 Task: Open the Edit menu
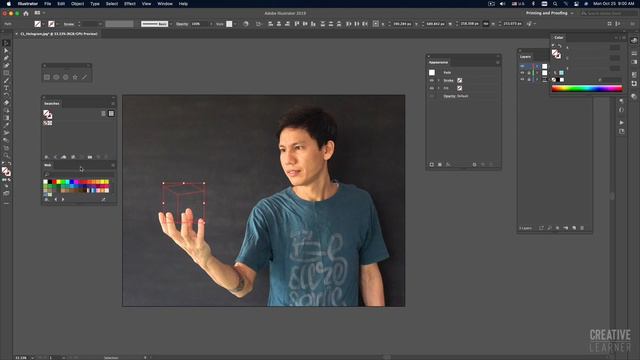(x=61, y=4)
